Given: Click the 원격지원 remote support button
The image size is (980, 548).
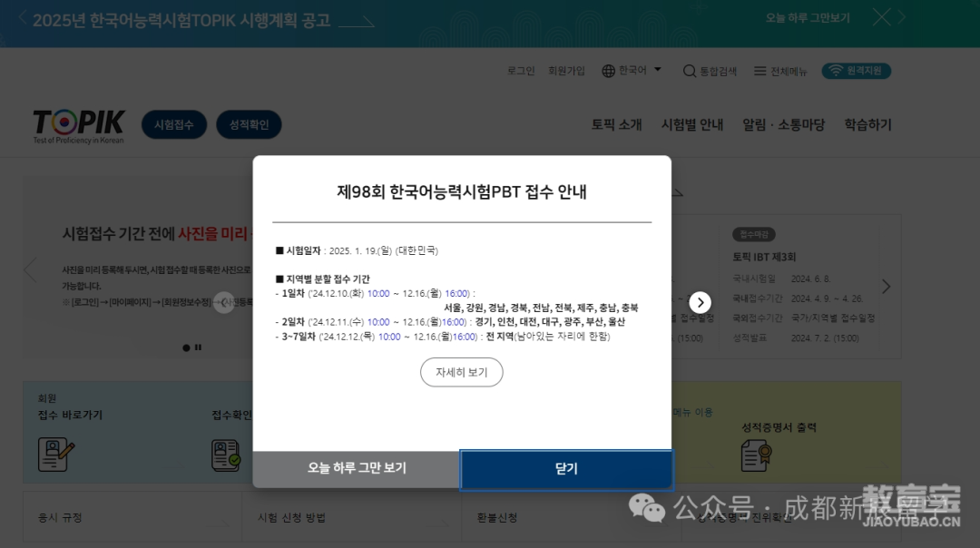Looking at the screenshot, I should [x=857, y=71].
